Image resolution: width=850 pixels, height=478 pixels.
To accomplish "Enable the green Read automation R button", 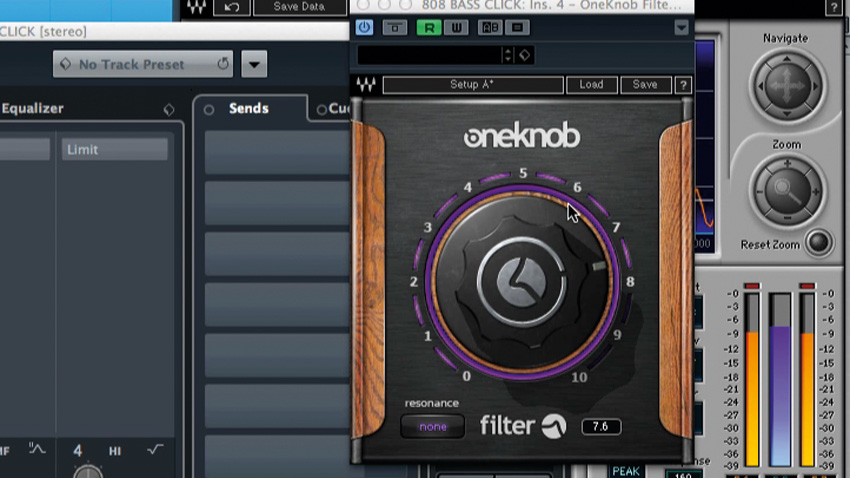I will (x=429, y=28).
